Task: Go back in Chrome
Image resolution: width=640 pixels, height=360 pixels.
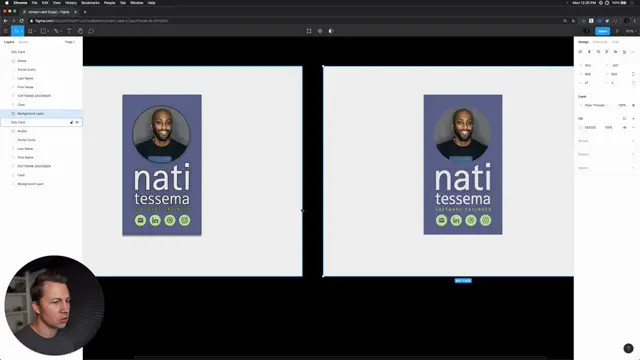Action: pyautogui.click(x=5, y=21)
